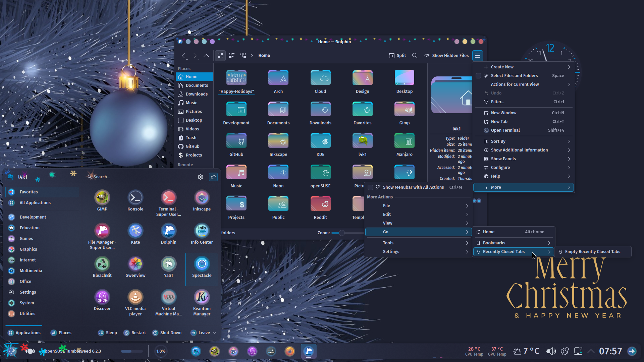
Task: Click Firefox icon in the taskbar
Action: tap(290, 351)
